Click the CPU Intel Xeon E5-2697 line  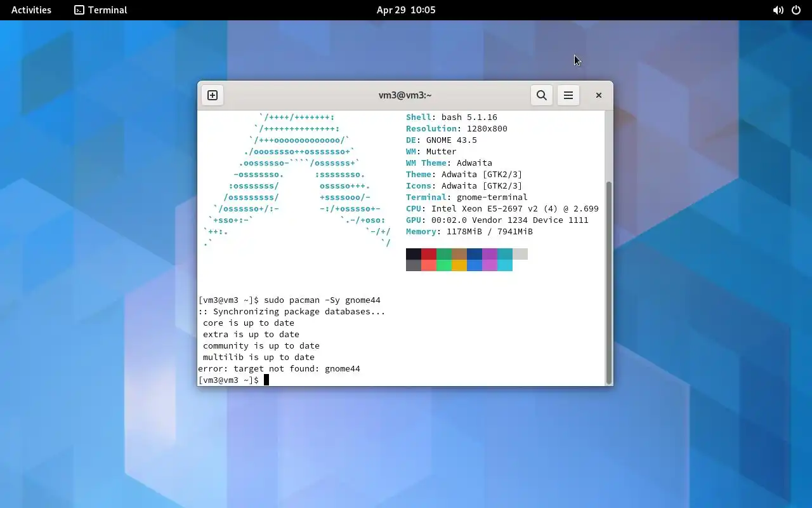point(502,209)
